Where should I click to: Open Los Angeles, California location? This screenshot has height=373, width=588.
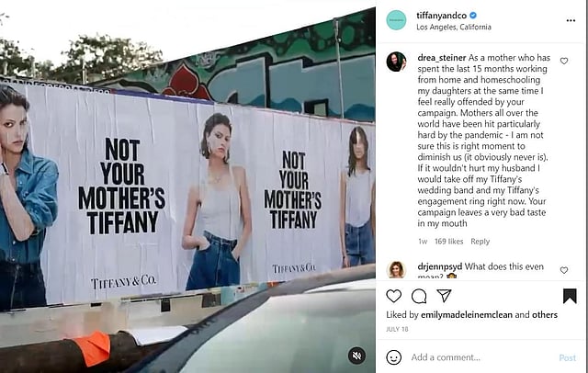(x=454, y=27)
